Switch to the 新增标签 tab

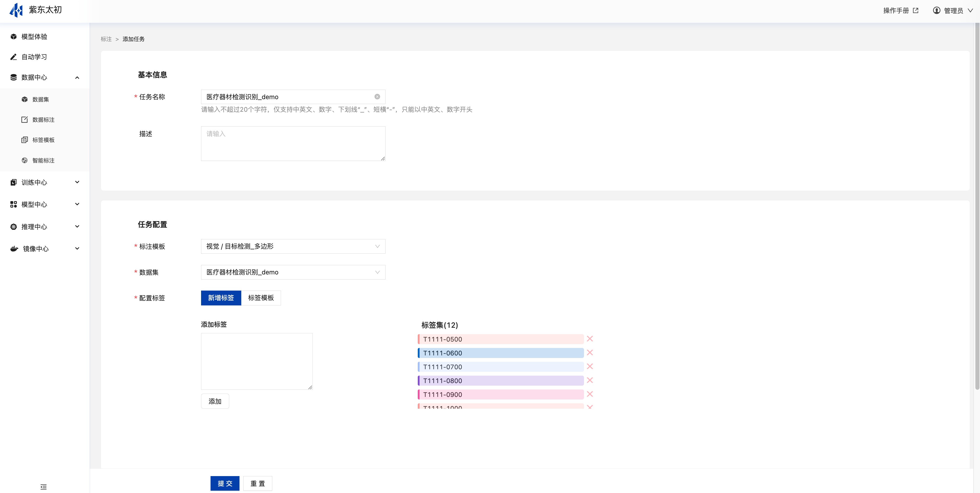tap(221, 298)
